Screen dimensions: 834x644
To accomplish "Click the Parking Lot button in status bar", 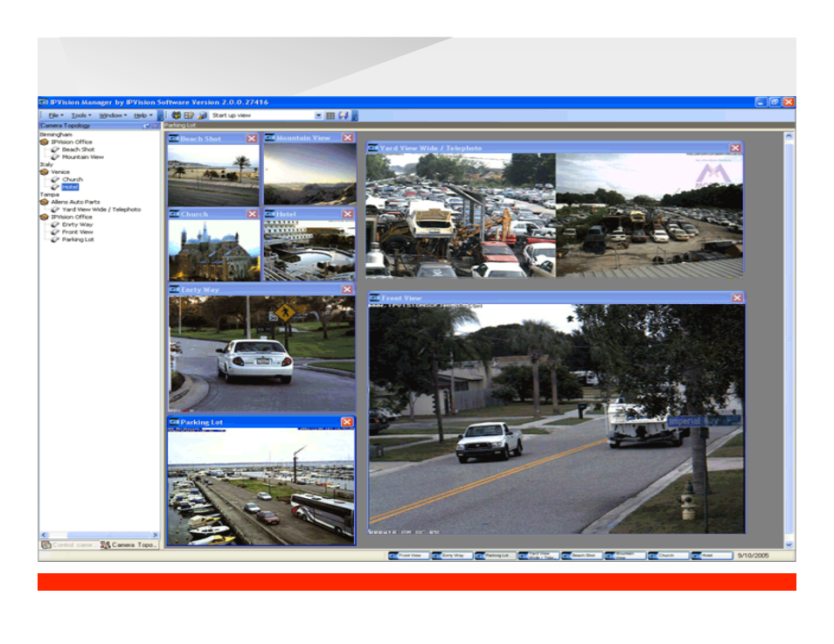I will click(x=495, y=556).
